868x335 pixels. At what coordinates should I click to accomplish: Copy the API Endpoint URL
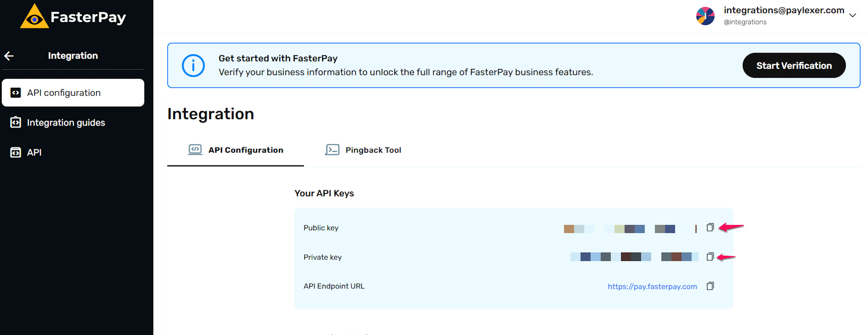tap(710, 286)
